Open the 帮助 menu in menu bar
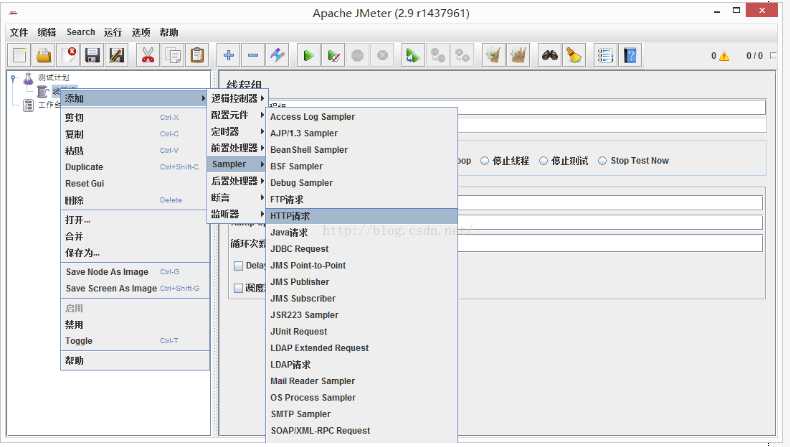 click(x=169, y=32)
